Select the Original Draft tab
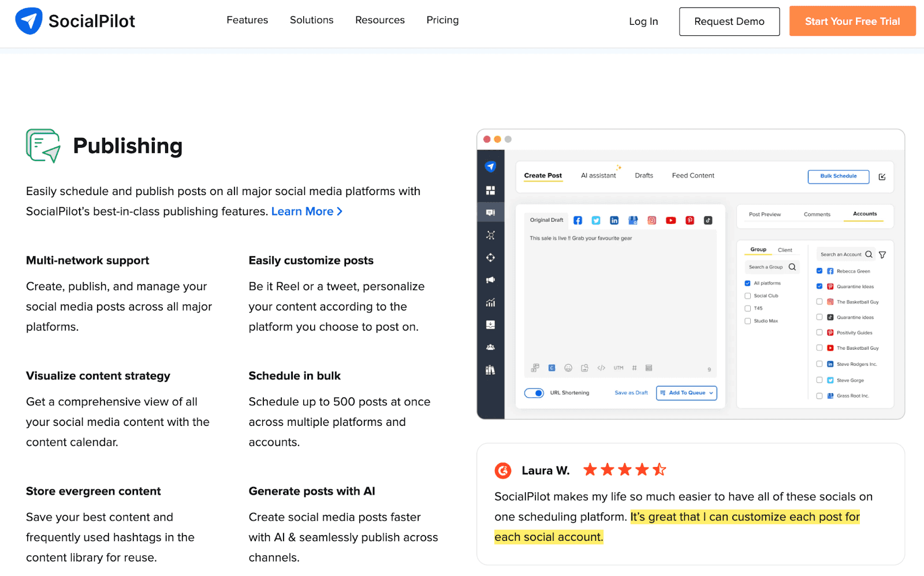924x576 pixels. pos(546,220)
